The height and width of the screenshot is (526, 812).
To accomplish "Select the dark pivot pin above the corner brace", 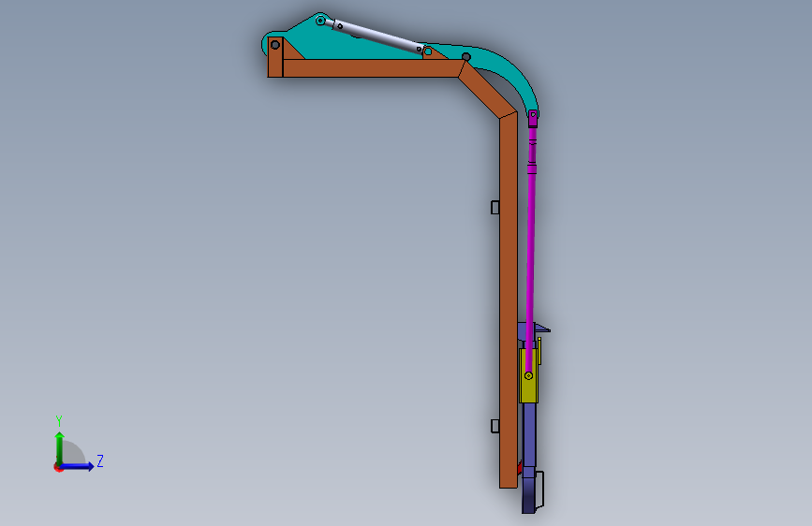I will pos(466,56).
